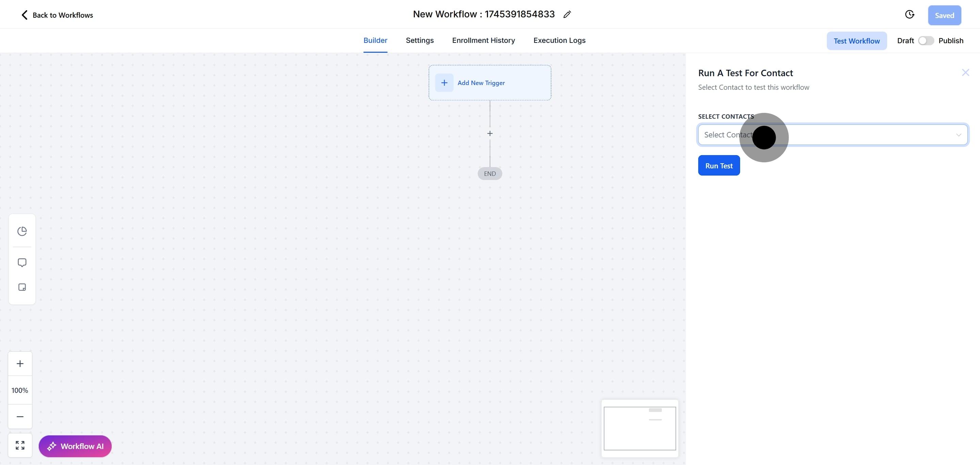Screen dimensions: 980x465
Task: Close the Run A Test panel
Action: 965,72
